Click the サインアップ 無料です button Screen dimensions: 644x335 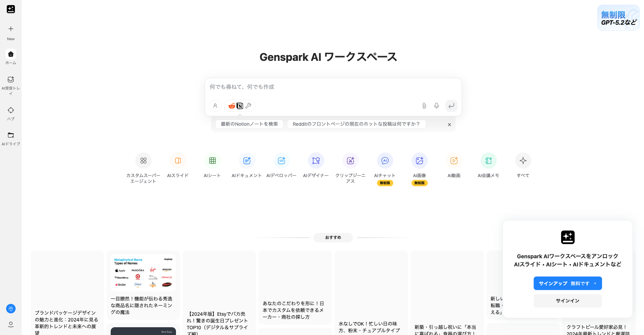[568, 283]
